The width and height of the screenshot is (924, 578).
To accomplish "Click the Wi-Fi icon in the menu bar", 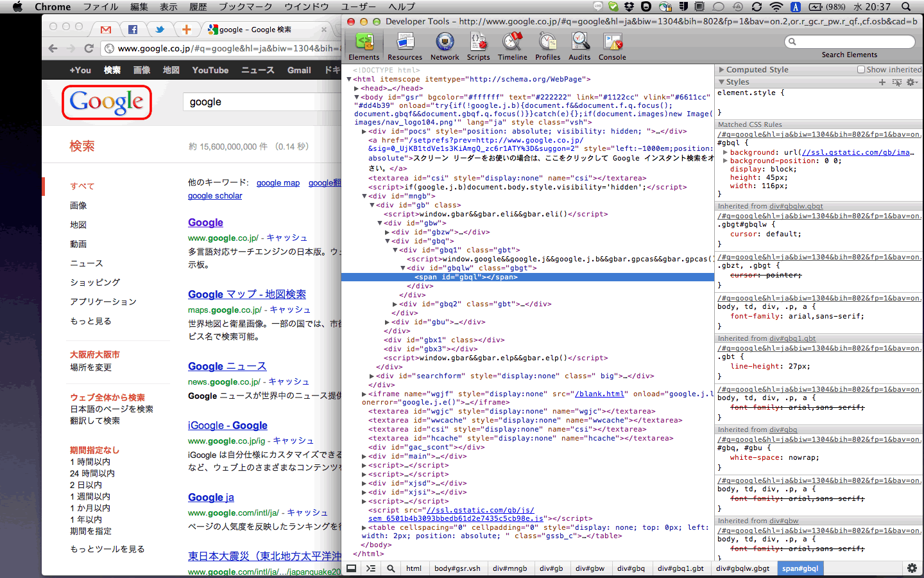I will pos(776,6).
